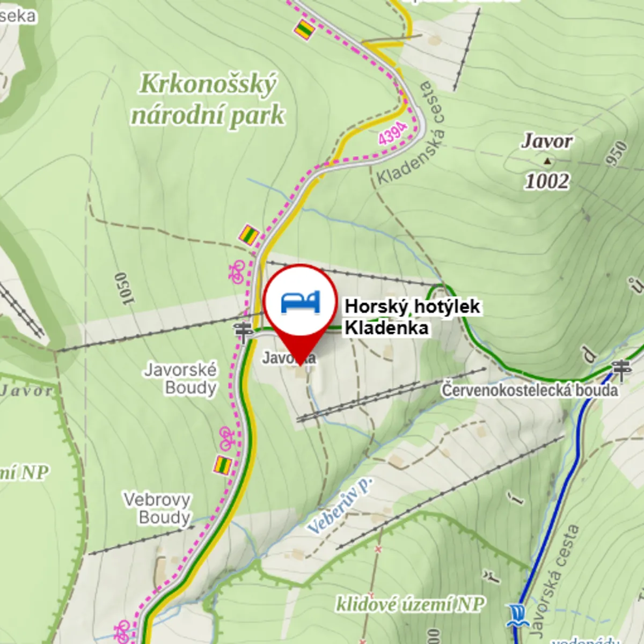Open the Horský hotýlek Kladenka label
Viewport: 644px width, 644px height.
[412, 317]
